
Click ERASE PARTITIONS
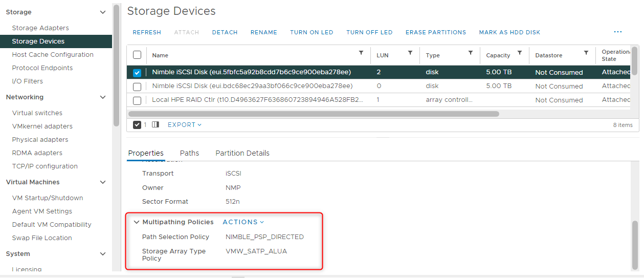pyautogui.click(x=436, y=32)
